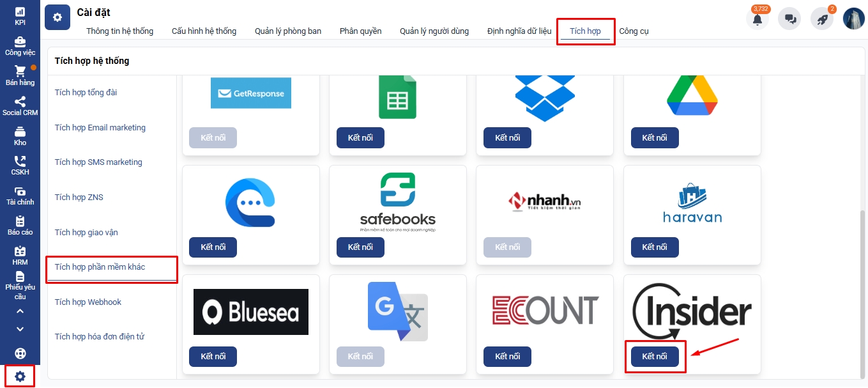This screenshot has height=388, width=868.
Task: Open the Công cụ tab
Action: click(634, 31)
